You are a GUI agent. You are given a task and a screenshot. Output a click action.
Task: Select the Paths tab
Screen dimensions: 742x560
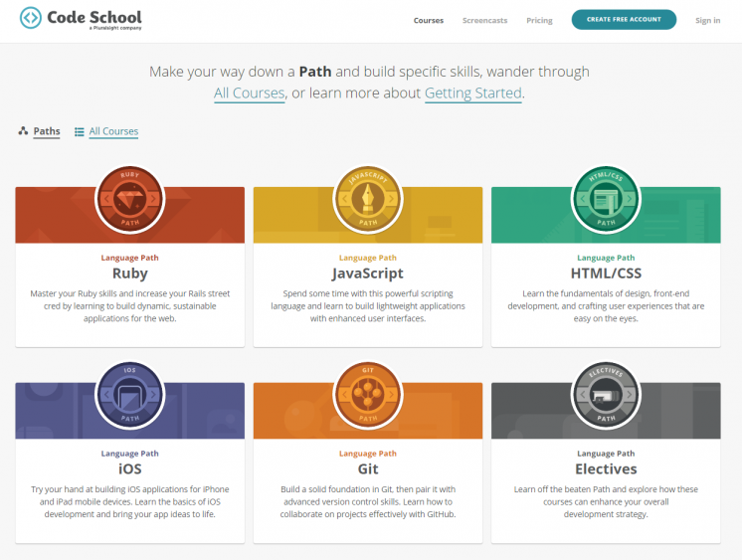tap(47, 131)
